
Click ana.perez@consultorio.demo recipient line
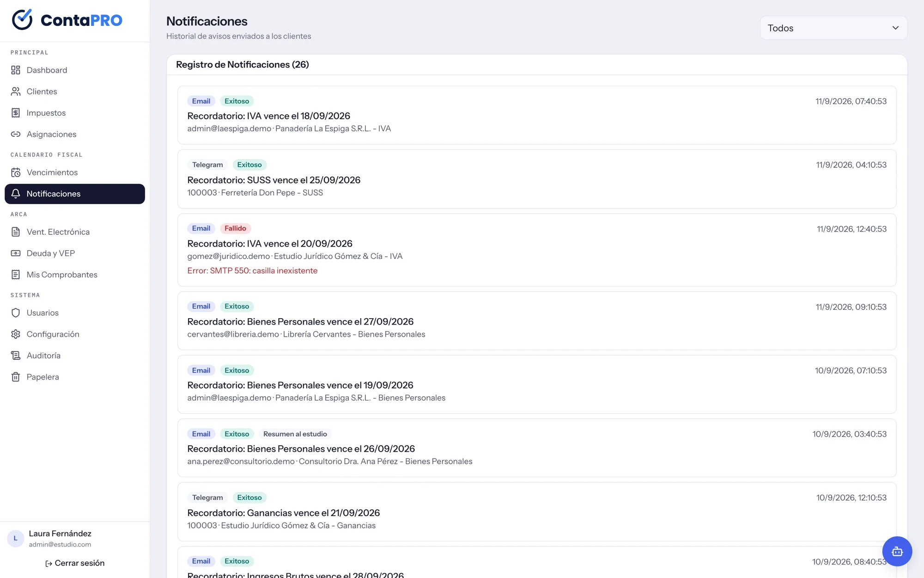[330, 461]
